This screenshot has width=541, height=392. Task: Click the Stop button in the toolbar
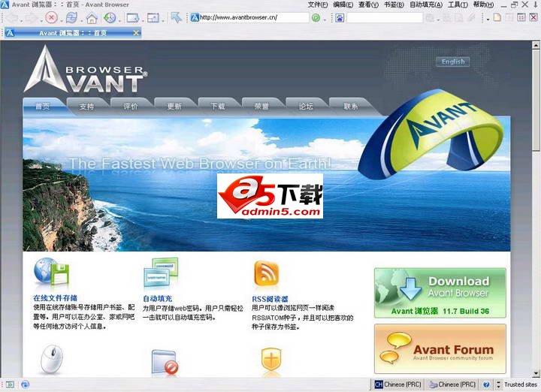pyautogui.click(x=51, y=17)
